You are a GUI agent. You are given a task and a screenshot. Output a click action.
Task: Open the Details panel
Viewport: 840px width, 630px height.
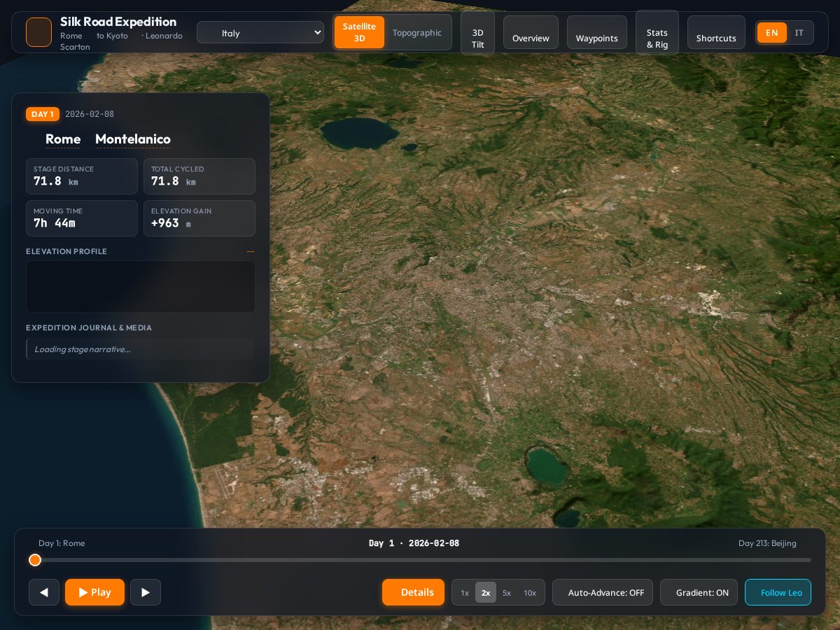pos(413,592)
